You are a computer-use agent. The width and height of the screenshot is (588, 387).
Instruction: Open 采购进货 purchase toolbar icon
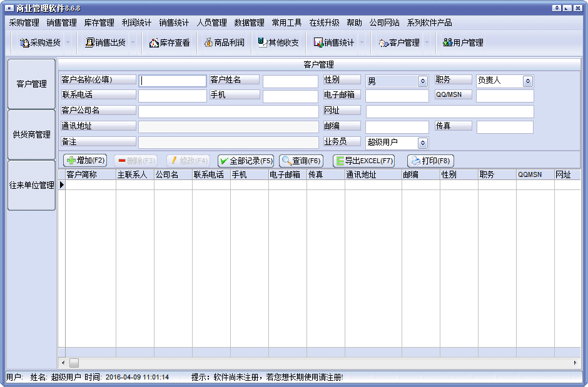[x=39, y=43]
